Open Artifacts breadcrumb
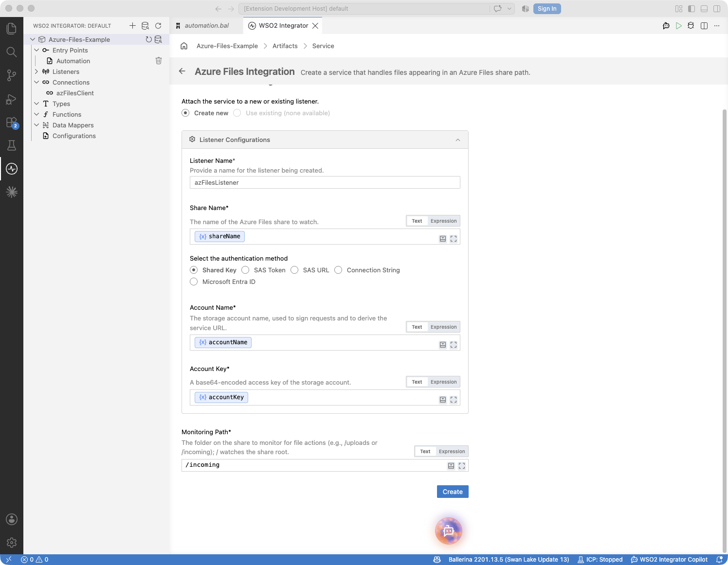The image size is (728, 565). point(285,46)
